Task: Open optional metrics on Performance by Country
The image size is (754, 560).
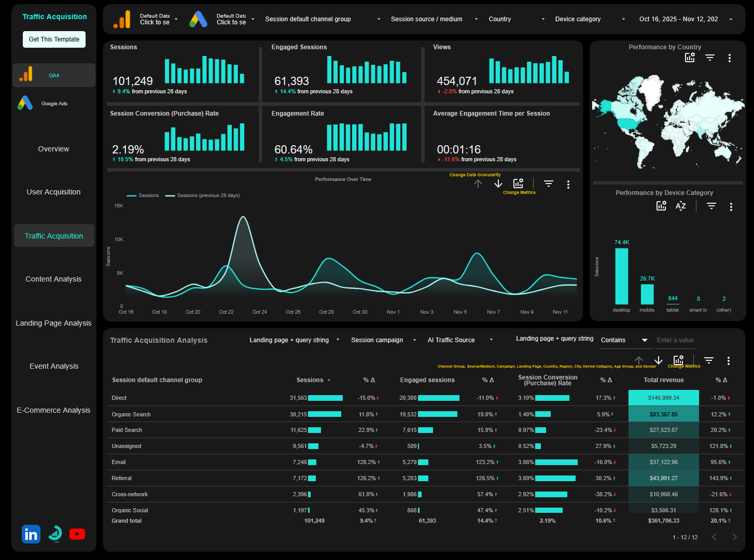Action: pyautogui.click(x=690, y=58)
